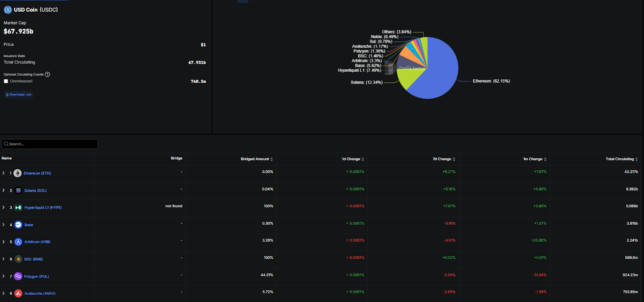The width and height of the screenshot is (644, 302).
Task: Focus the Search input field
Action: pyautogui.click(x=50, y=144)
